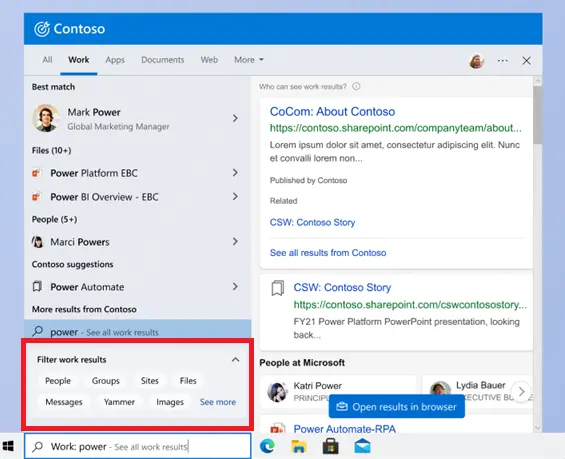Toggle the People filter chip

click(58, 381)
